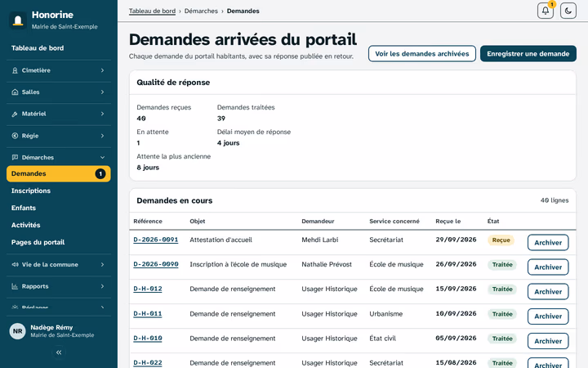Open request D-H-011
The height and width of the screenshot is (368, 588).
point(148,313)
